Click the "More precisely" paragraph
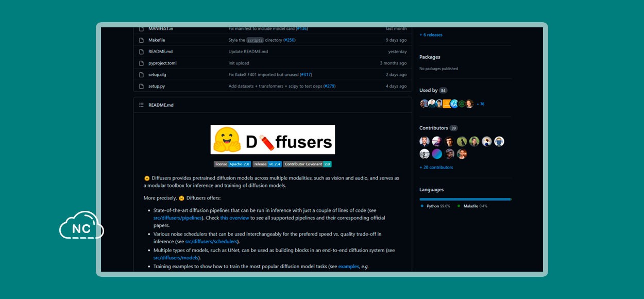This screenshot has height=299, width=644. point(182,198)
